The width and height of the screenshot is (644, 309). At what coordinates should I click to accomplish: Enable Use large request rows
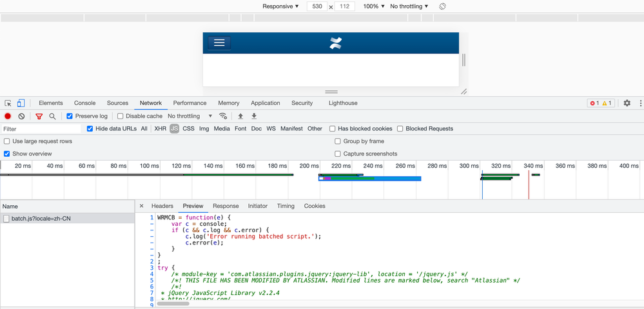[6, 141]
